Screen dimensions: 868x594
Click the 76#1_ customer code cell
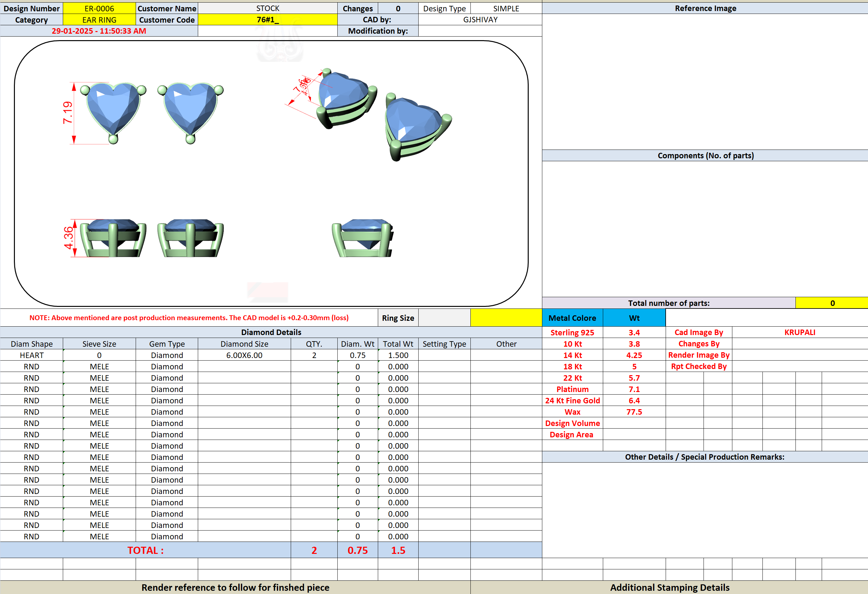267,20
